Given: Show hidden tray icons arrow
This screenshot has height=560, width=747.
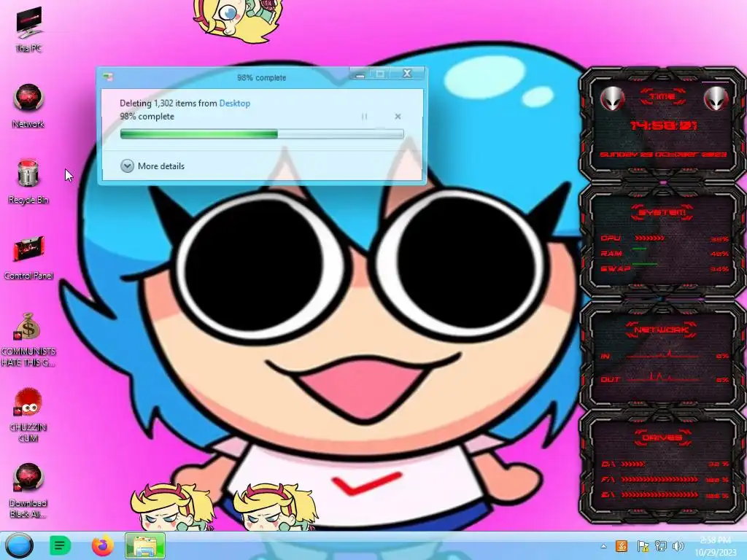Looking at the screenshot, I should pyautogui.click(x=603, y=546).
